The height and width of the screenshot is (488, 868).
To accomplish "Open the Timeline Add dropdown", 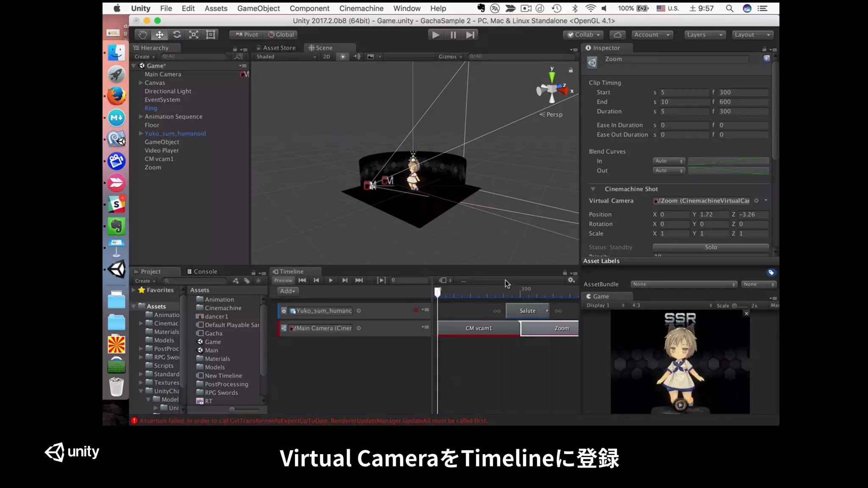I will [287, 291].
